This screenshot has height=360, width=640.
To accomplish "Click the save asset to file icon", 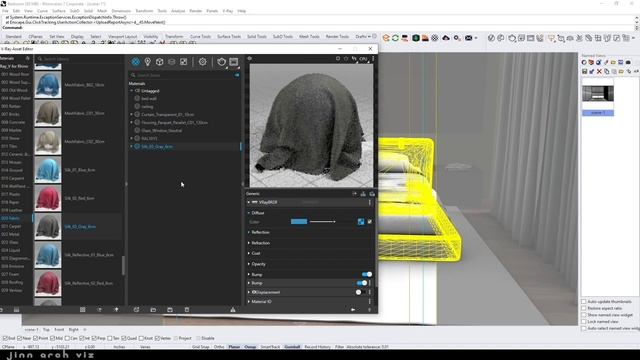I will pos(170,310).
